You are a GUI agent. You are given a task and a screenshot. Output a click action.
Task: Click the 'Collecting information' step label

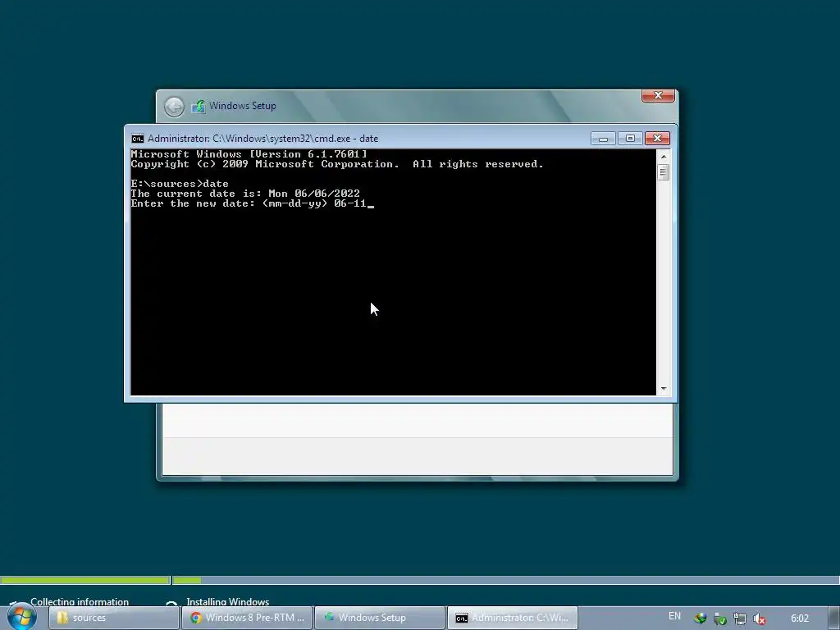80,601
